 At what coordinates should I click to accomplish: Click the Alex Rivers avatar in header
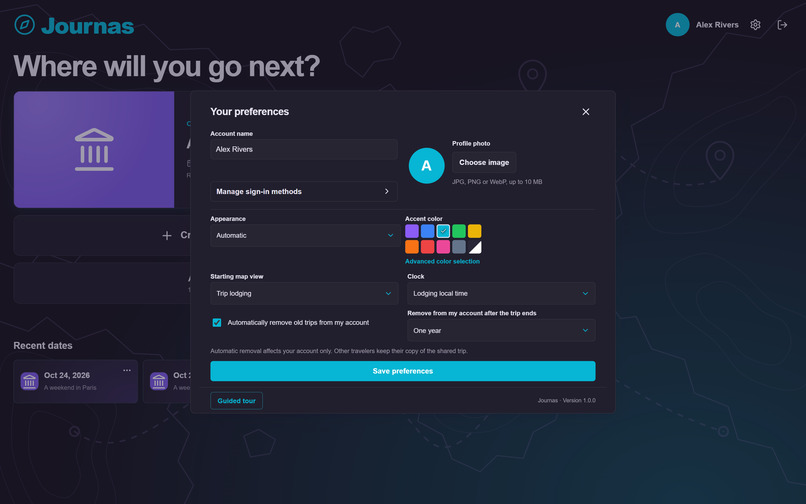(x=677, y=25)
